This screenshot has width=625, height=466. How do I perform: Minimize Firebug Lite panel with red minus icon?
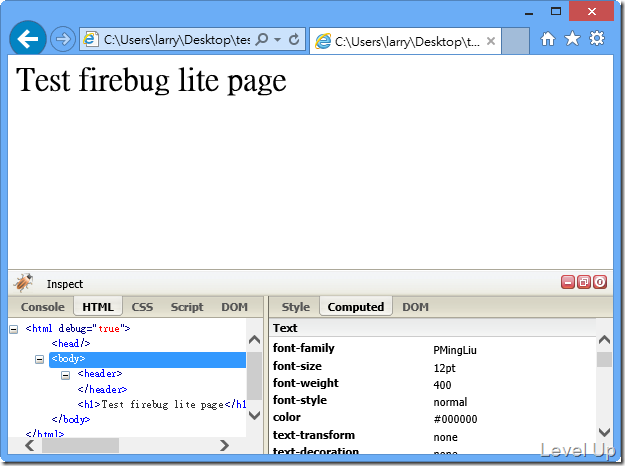568,282
